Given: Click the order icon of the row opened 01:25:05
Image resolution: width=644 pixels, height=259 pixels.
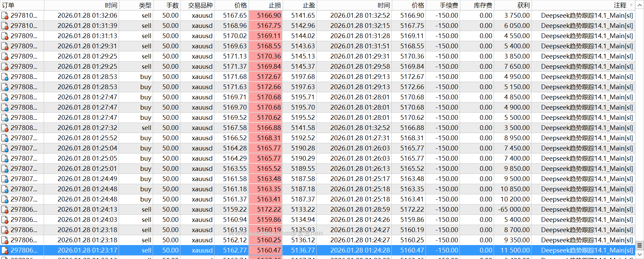Looking at the screenshot, I should coord(5,159).
